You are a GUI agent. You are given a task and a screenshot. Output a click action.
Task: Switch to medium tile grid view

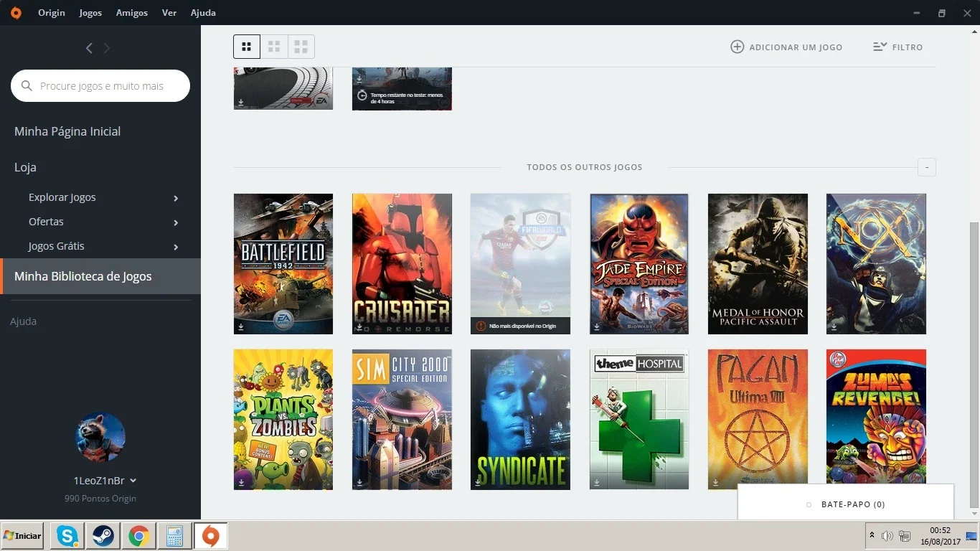274,47
